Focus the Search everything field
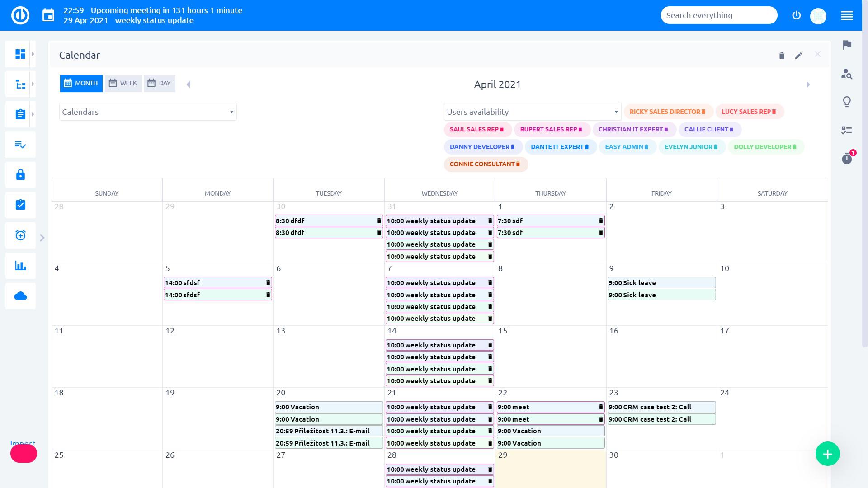The image size is (868, 488). point(718,15)
